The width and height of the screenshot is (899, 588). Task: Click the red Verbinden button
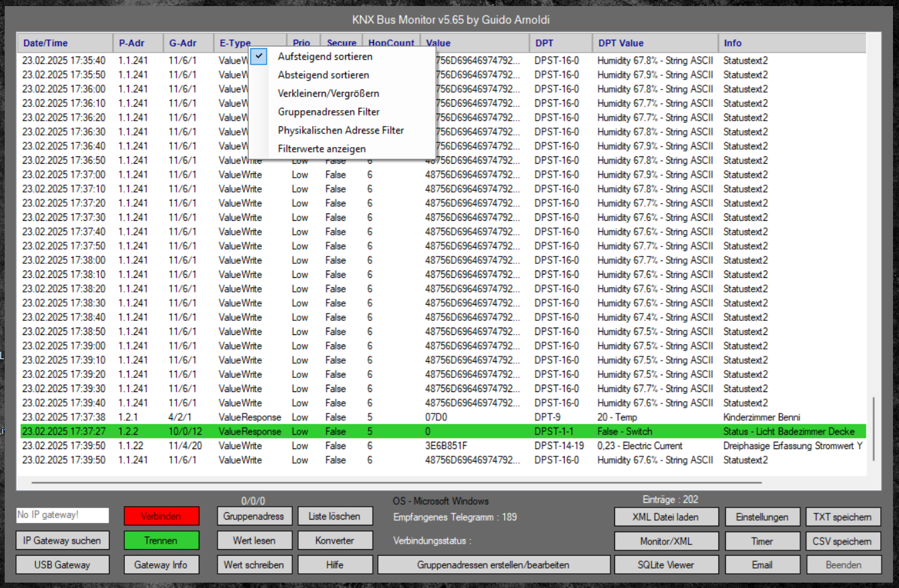pos(161,516)
